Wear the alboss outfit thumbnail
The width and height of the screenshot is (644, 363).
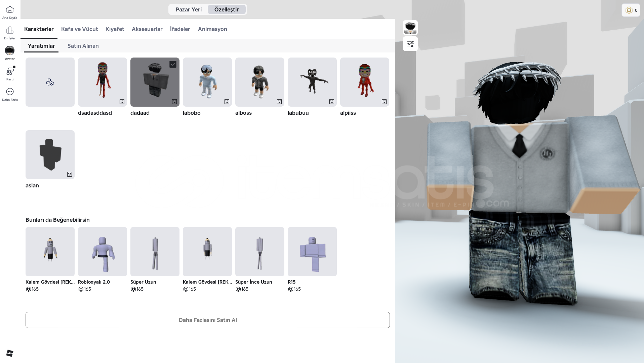(x=260, y=82)
